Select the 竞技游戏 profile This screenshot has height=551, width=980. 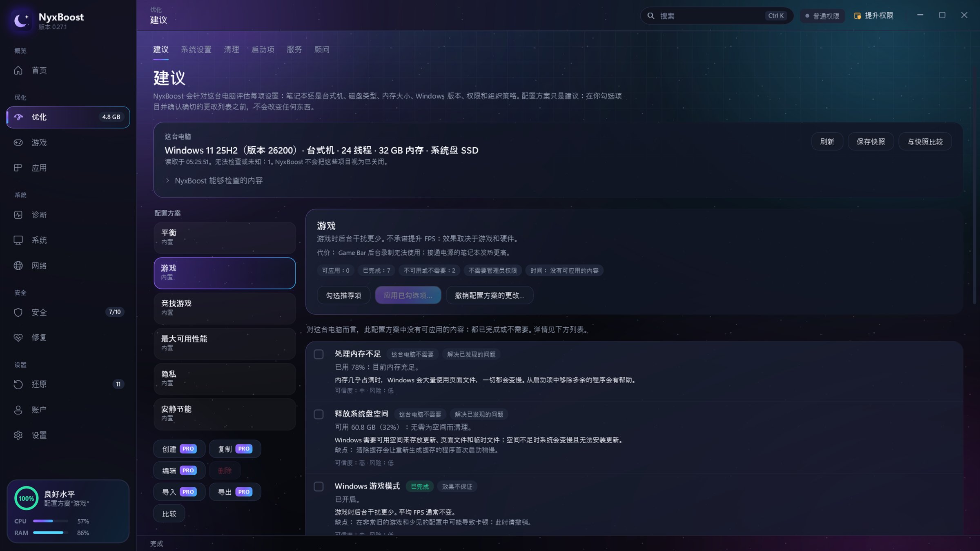tap(225, 308)
